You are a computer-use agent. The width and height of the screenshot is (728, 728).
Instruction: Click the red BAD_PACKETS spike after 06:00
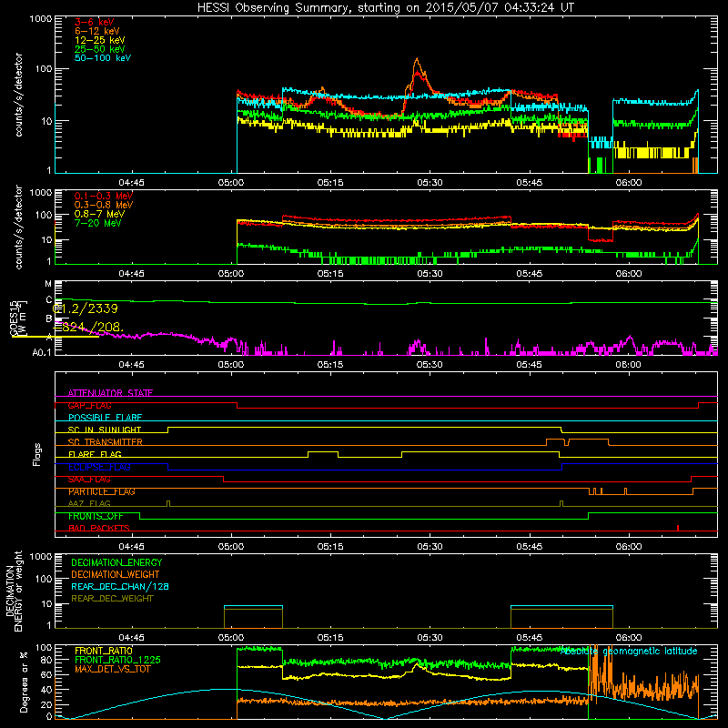coord(678,528)
